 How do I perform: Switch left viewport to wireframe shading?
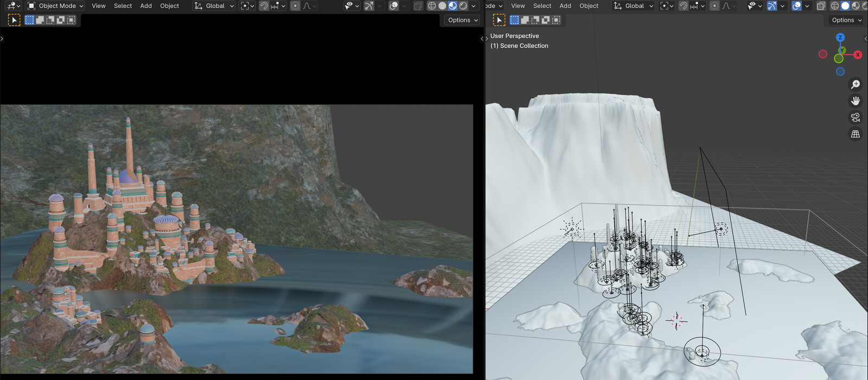coord(432,6)
